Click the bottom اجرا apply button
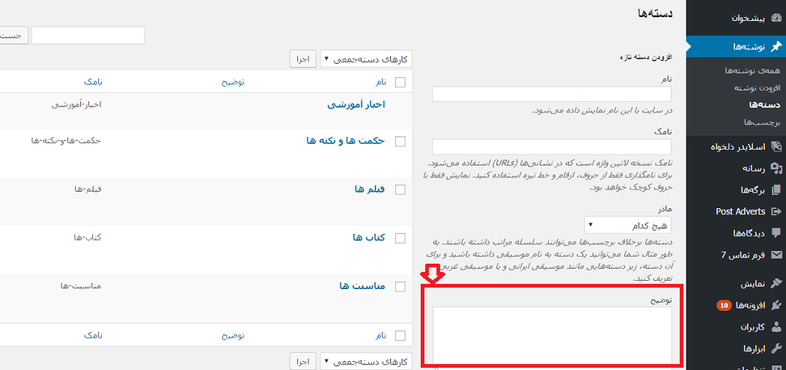Screen dimensions: 786x370 [x=303, y=361]
